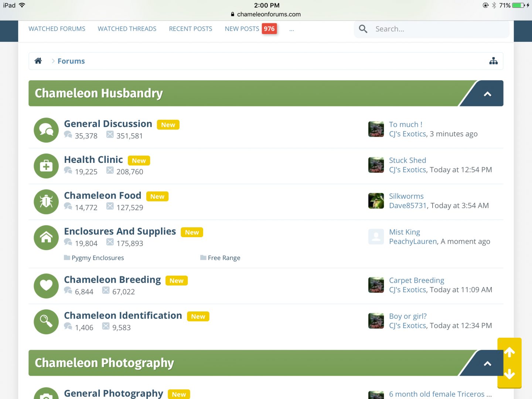Open the sitemap icon beside breadcrumb
The width and height of the screenshot is (532, 399).
click(493, 61)
